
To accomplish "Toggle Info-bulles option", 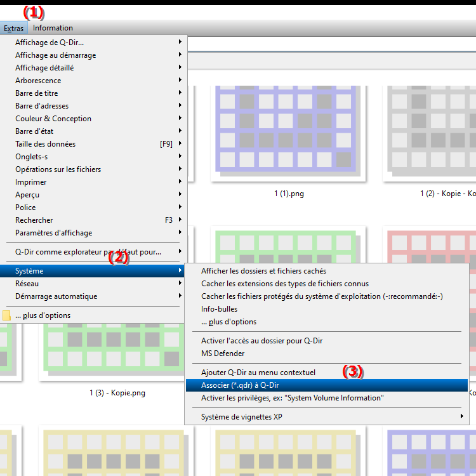I will (x=327, y=309).
